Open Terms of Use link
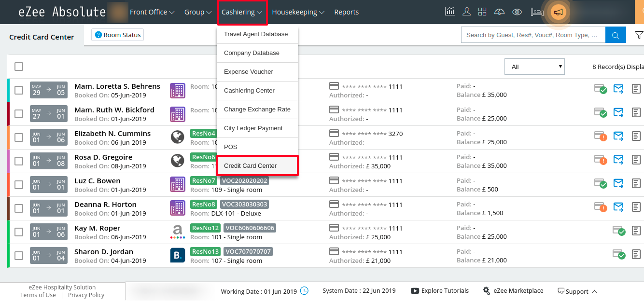 click(x=38, y=295)
